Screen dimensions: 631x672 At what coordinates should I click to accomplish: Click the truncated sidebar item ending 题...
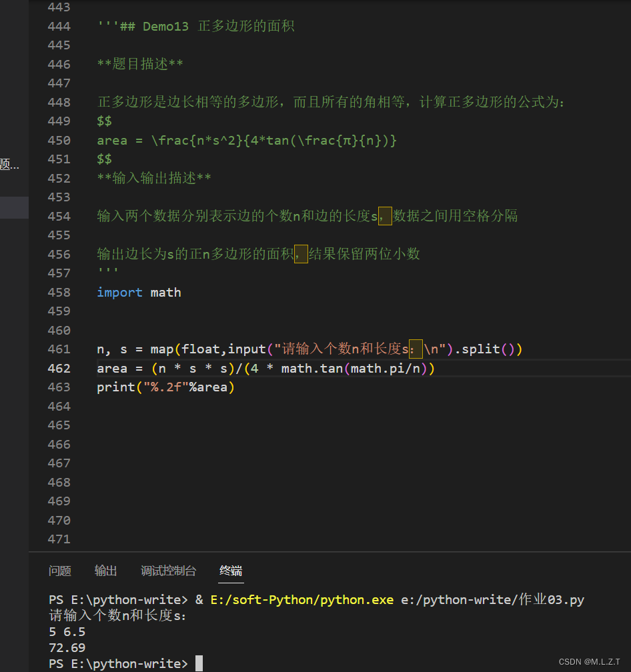(9, 164)
